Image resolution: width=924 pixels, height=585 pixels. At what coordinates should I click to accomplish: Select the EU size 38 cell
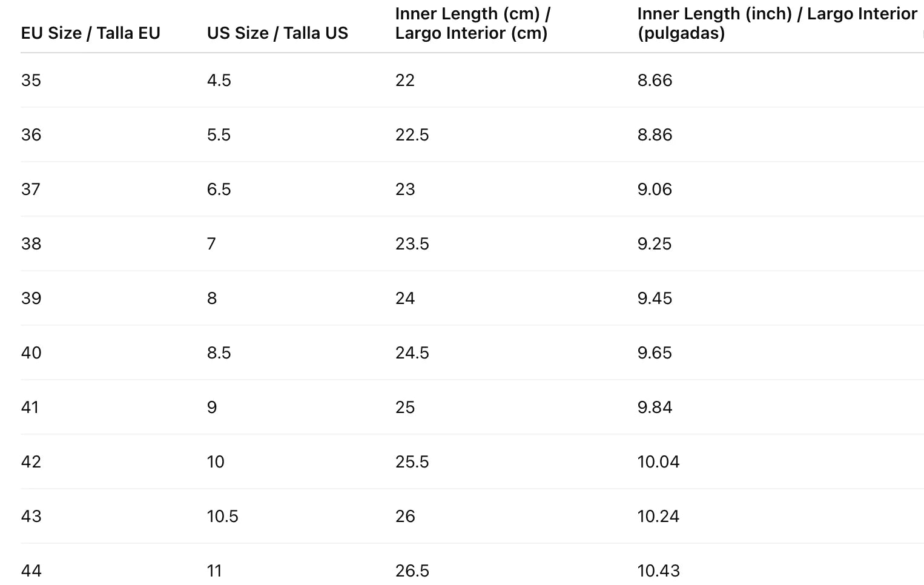(31, 244)
